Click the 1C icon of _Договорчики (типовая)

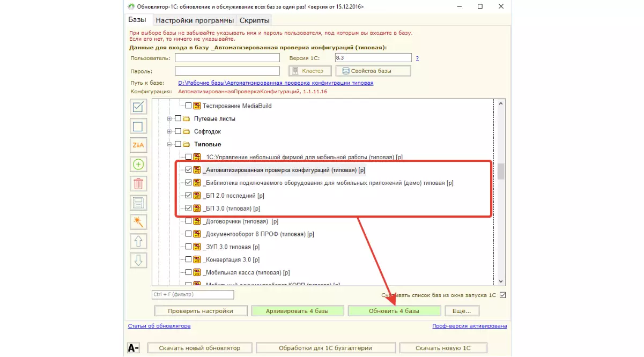[197, 221]
